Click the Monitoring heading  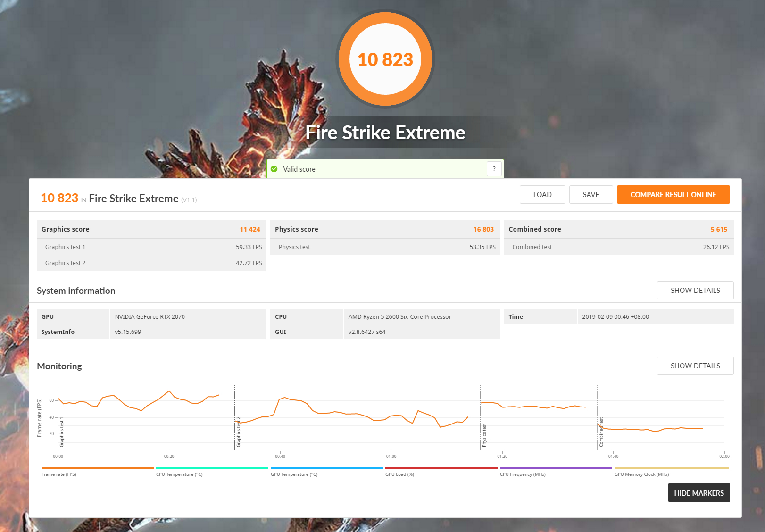point(59,366)
